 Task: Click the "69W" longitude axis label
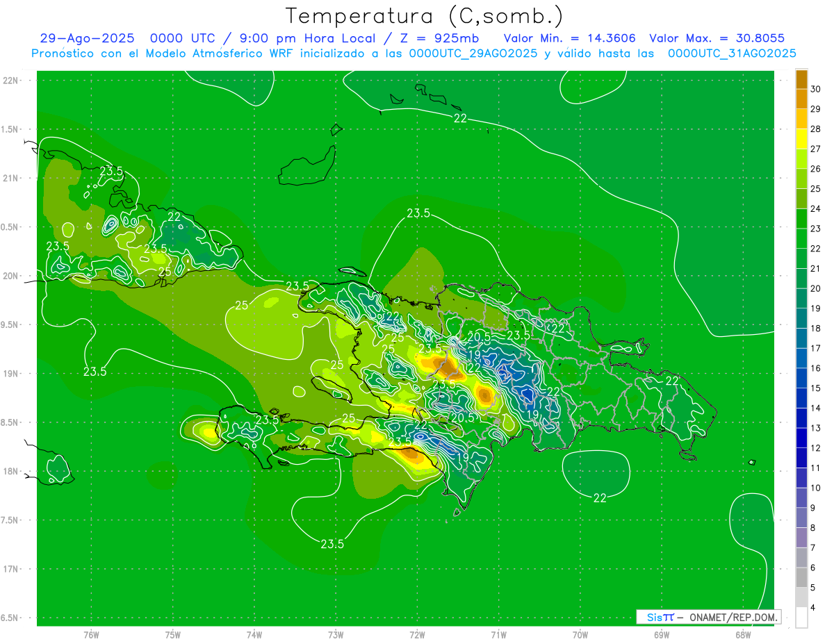662,635
